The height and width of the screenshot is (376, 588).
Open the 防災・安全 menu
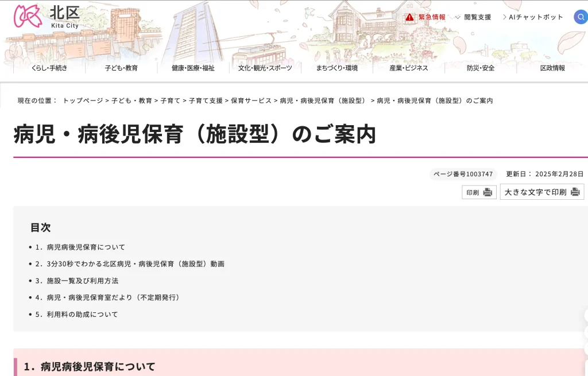[x=480, y=68]
